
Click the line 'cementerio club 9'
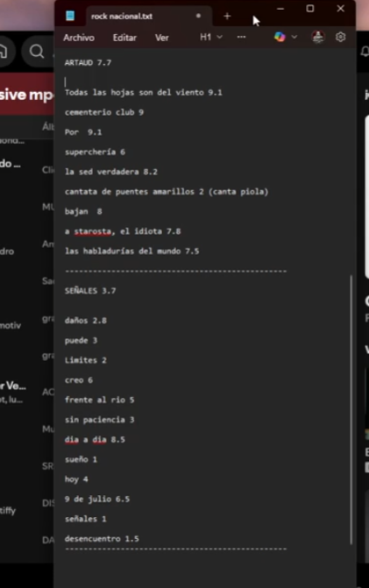(x=104, y=112)
